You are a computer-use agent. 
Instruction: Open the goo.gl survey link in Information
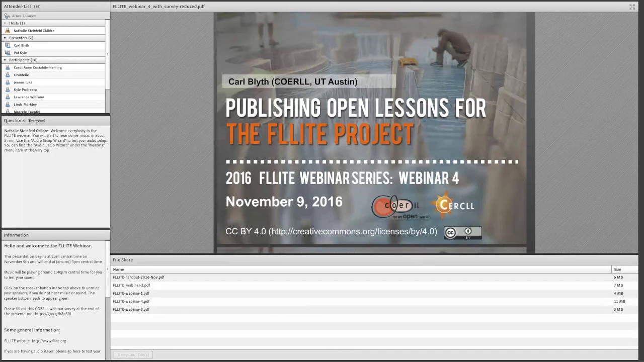tap(53, 314)
